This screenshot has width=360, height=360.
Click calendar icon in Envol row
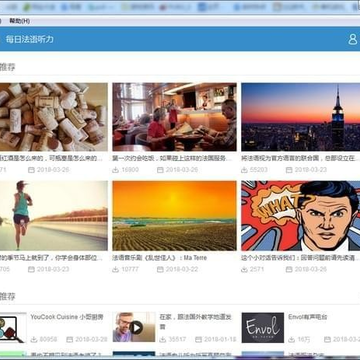pyautogui.click(x=327, y=339)
